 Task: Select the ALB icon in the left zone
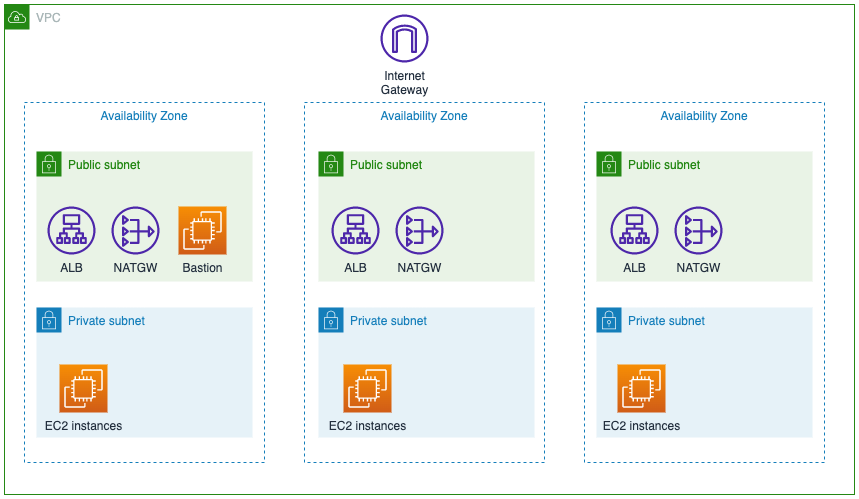pos(71,231)
